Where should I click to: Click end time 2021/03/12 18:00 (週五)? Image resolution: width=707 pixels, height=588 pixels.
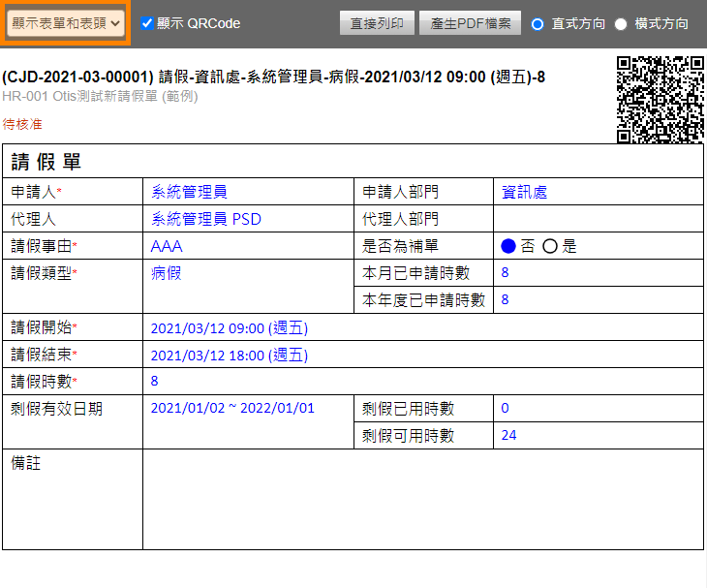click(x=230, y=355)
